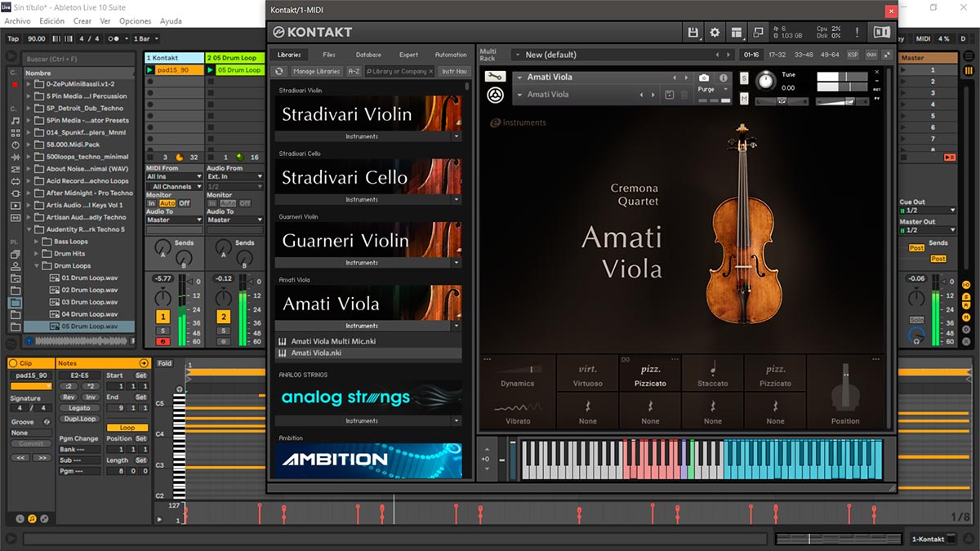Image resolution: width=980 pixels, height=551 pixels.
Task: Click the Native Instruments NI logo
Action: [x=881, y=33]
